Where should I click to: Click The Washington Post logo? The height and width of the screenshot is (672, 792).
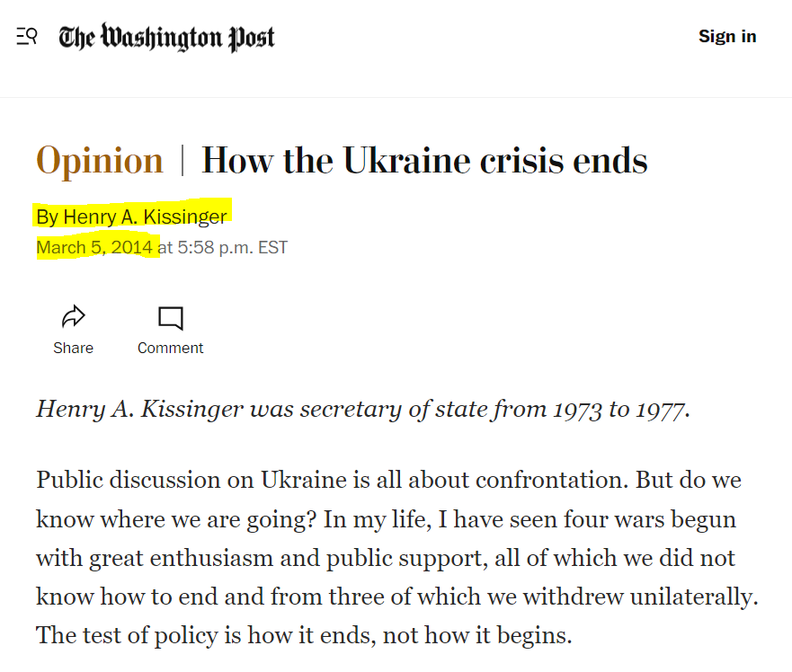(x=167, y=38)
